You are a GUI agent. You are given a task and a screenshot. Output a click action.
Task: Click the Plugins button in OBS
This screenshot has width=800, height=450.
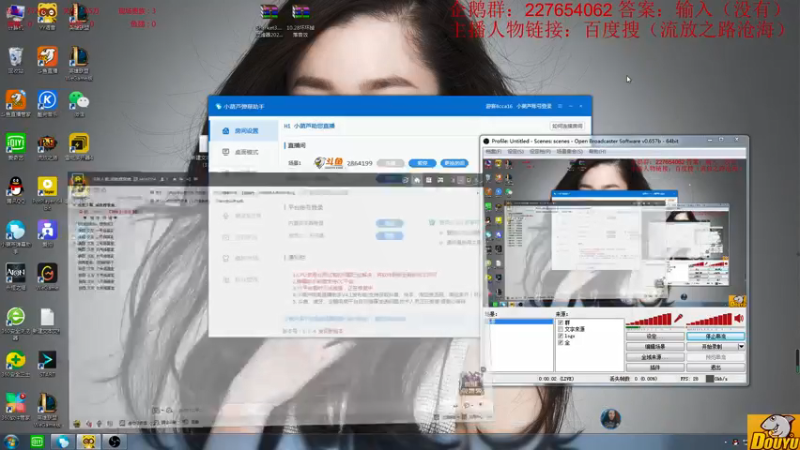[x=655, y=367]
